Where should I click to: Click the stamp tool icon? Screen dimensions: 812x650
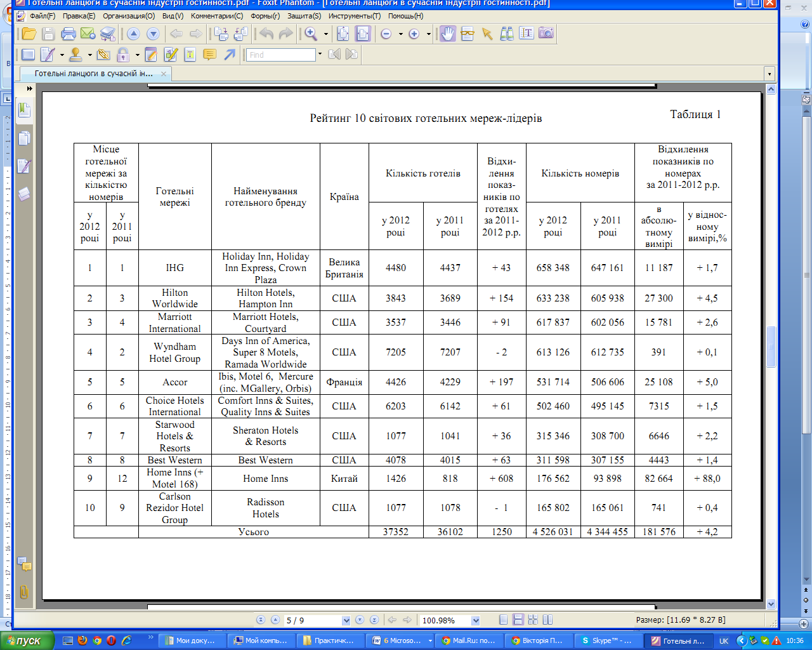pos(75,55)
